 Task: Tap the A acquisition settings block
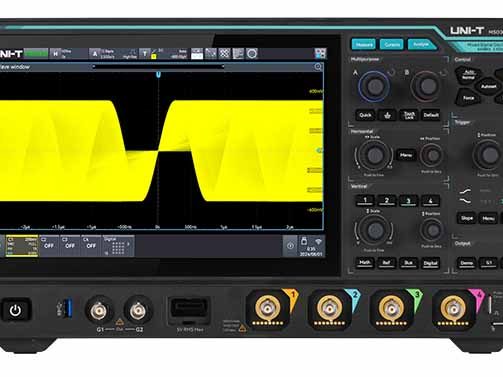(113, 54)
